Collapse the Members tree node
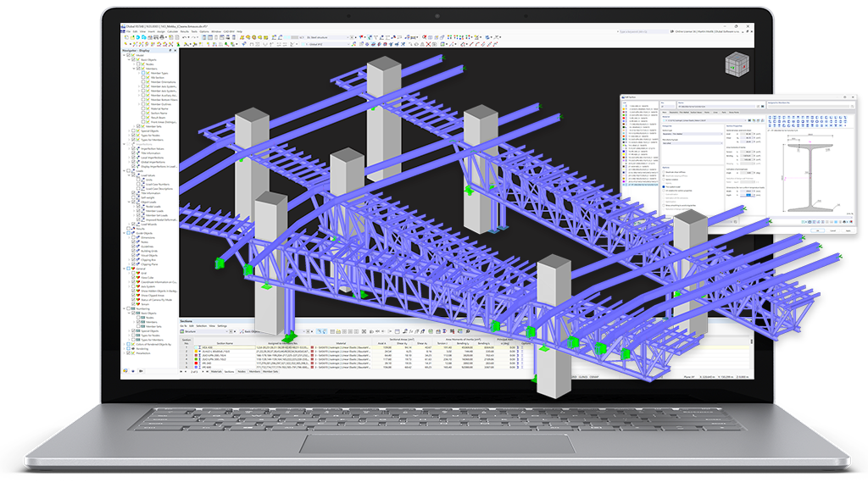The image size is (868, 488). click(x=134, y=69)
